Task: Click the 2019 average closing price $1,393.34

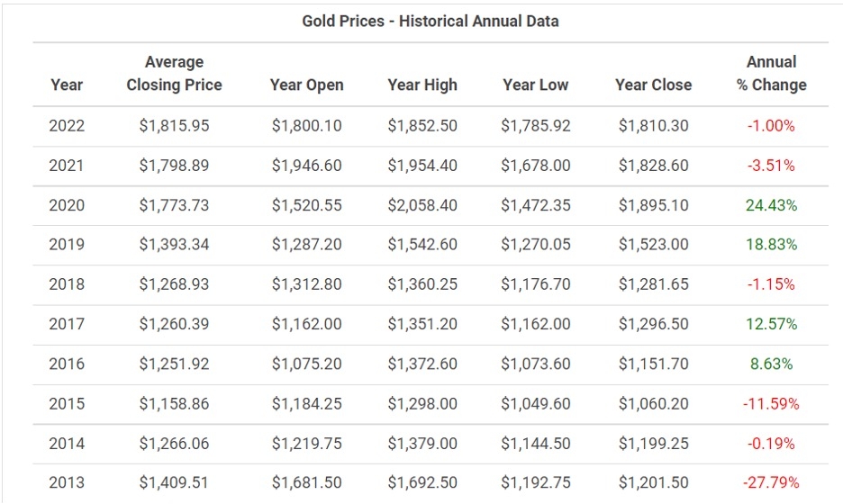Action: point(174,245)
